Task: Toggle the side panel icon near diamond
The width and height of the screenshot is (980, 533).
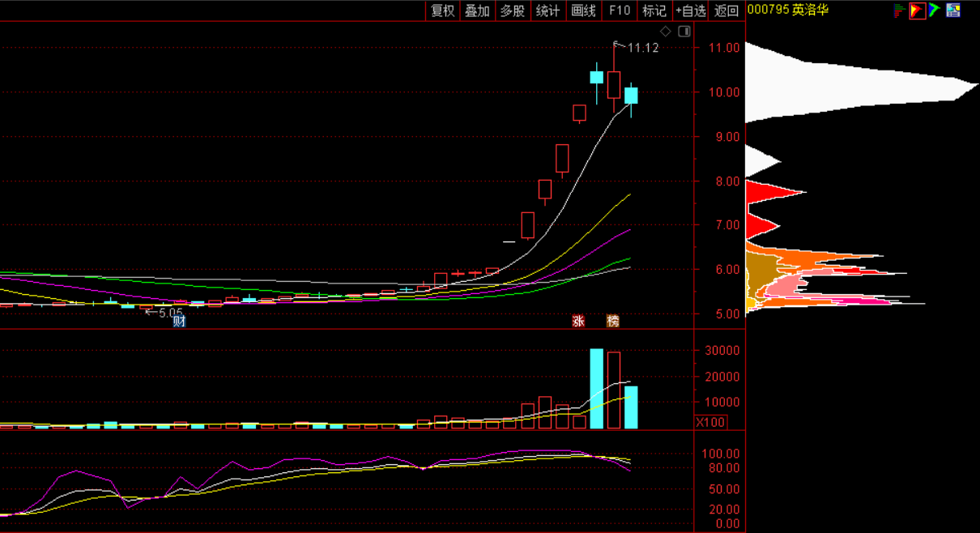Action: point(684,32)
